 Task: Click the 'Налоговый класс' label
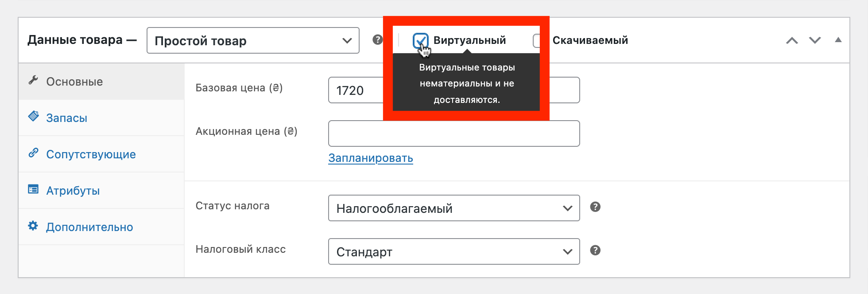(x=240, y=249)
